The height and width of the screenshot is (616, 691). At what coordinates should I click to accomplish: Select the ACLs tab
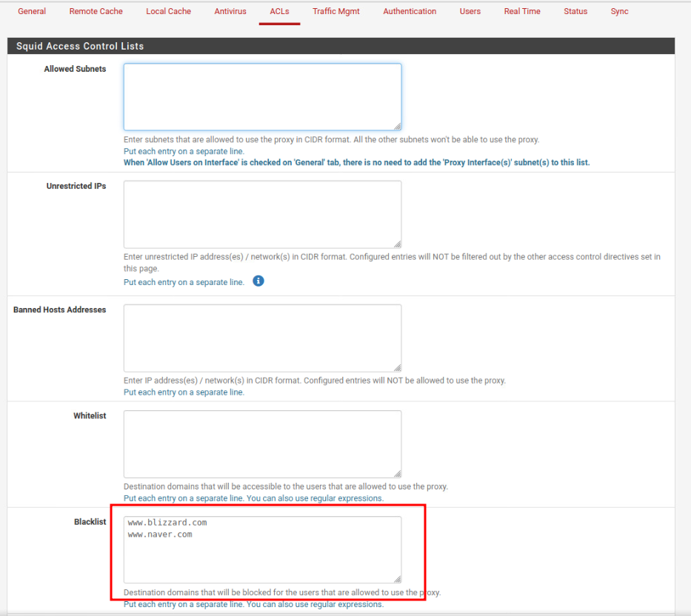click(x=279, y=11)
